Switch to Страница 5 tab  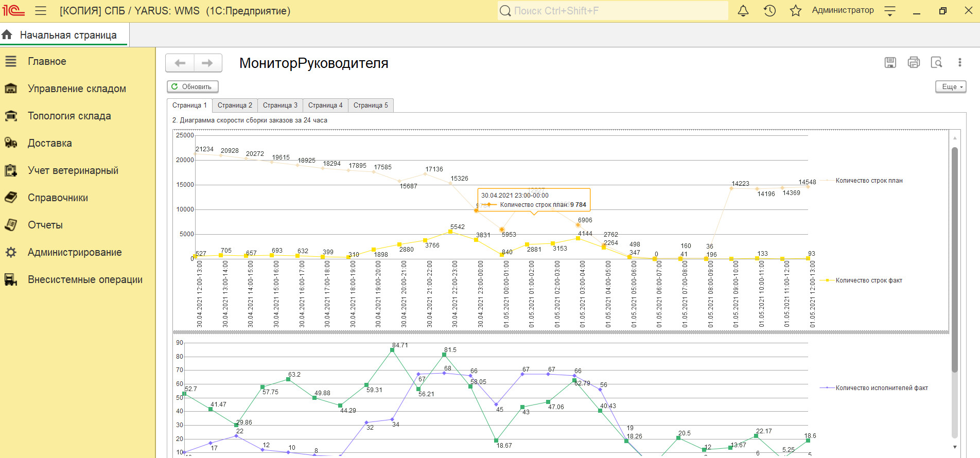pos(371,105)
